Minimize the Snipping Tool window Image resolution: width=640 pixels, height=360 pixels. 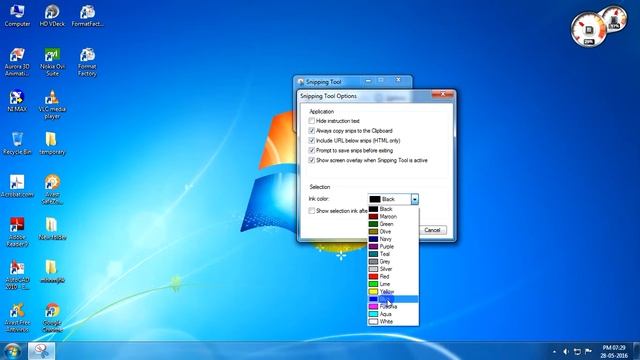(x=368, y=80)
